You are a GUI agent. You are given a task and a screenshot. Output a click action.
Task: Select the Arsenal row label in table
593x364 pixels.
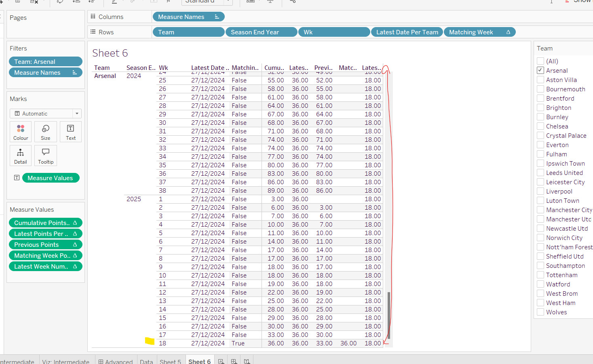click(x=105, y=76)
